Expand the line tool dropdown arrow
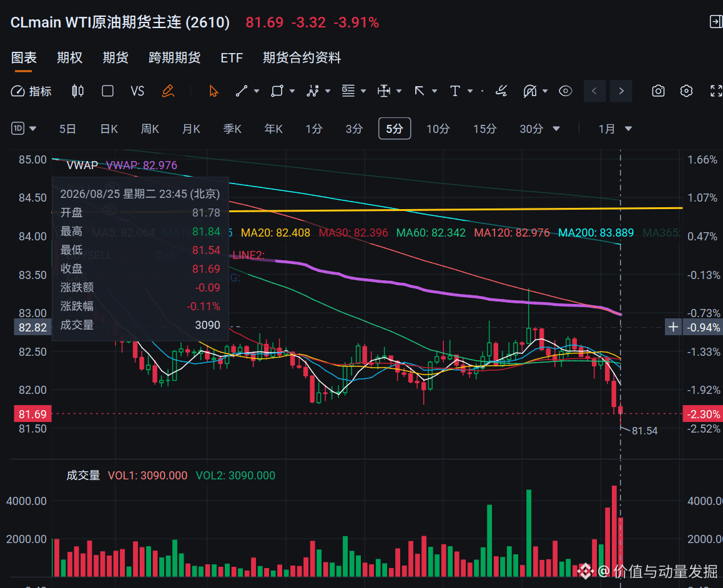 (x=257, y=91)
